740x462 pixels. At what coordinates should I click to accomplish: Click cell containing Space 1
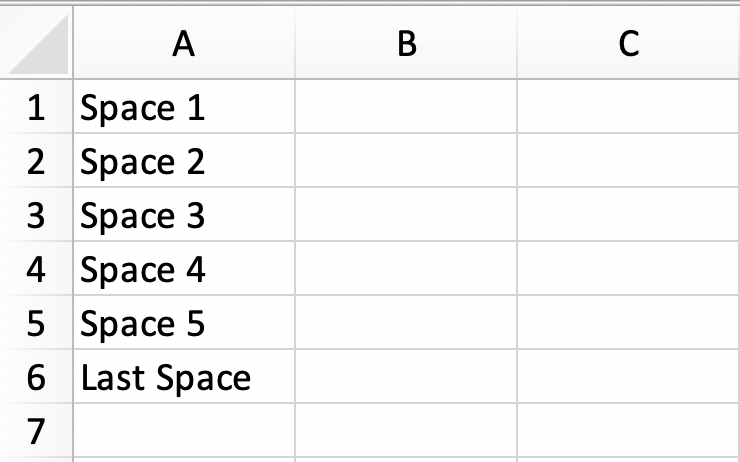[x=184, y=107]
